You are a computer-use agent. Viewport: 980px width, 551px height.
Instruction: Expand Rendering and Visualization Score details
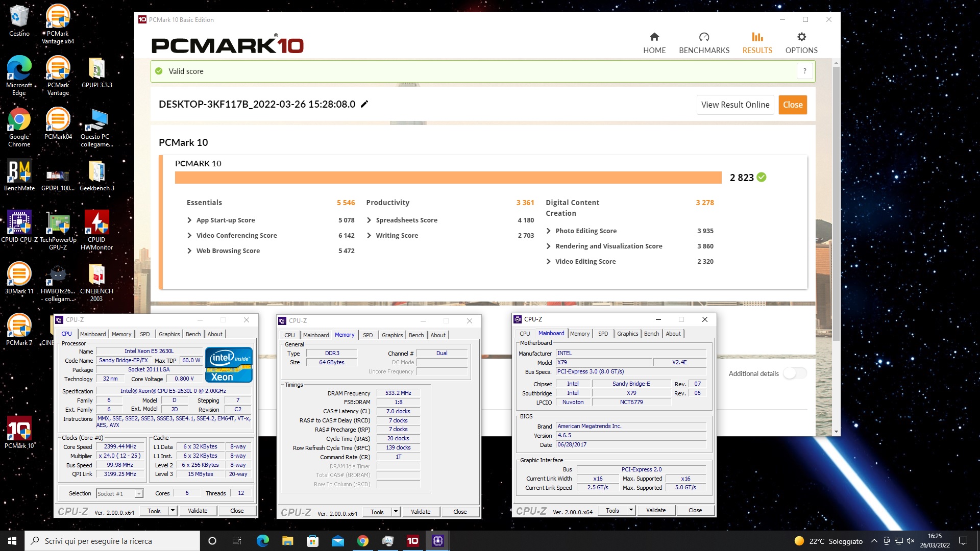pyautogui.click(x=549, y=246)
